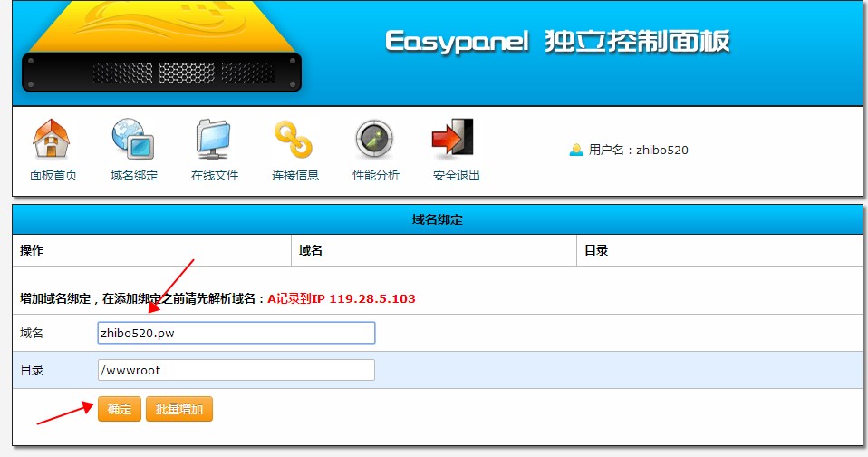Open performance analysis via gauge icon
The width and height of the screenshot is (868, 457).
[x=374, y=139]
